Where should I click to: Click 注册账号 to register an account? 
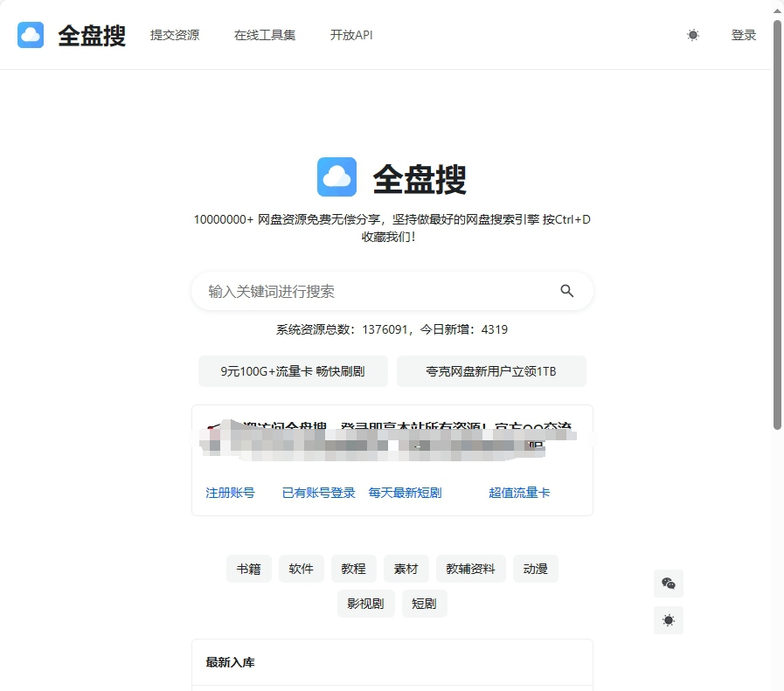pyautogui.click(x=231, y=492)
